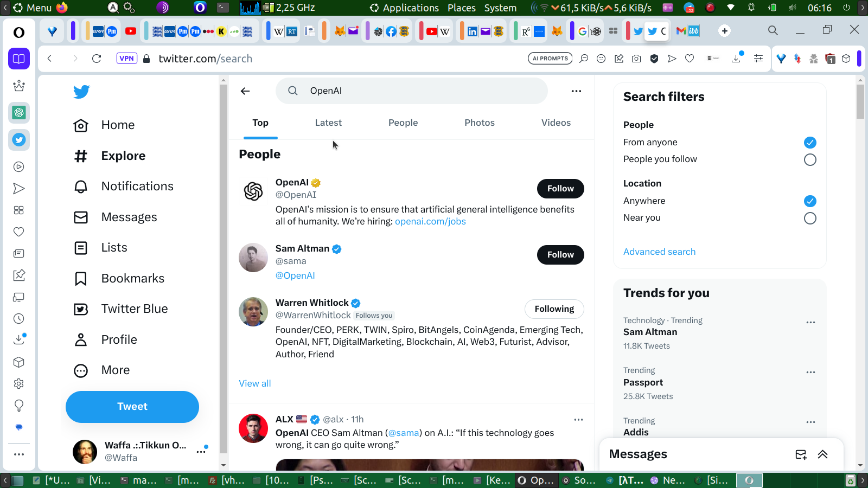Open new message compose icon in Messages
Screen dimensions: 868x488
click(801, 454)
